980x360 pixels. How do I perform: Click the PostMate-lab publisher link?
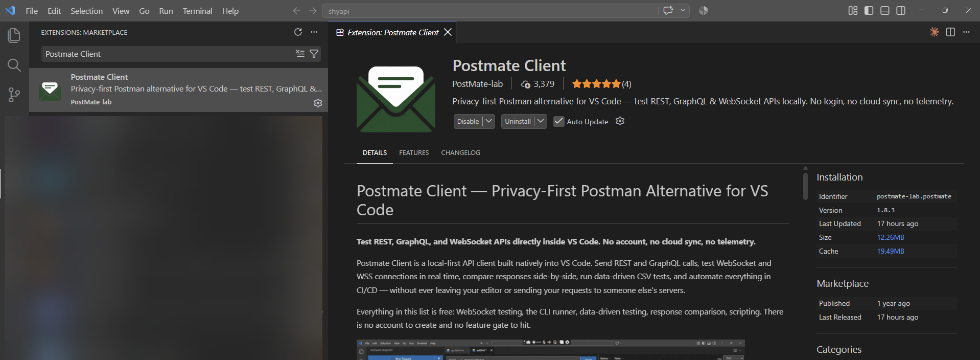tap(477, 84)
